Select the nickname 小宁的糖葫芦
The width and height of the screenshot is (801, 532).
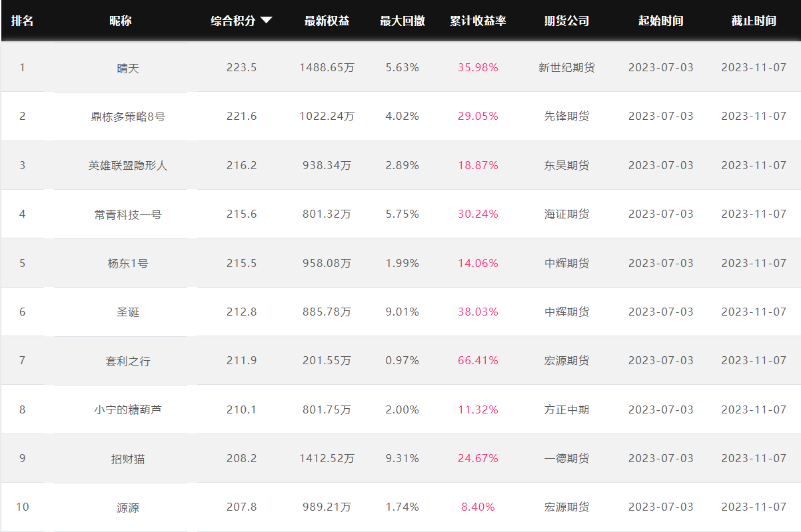(128, 409)
